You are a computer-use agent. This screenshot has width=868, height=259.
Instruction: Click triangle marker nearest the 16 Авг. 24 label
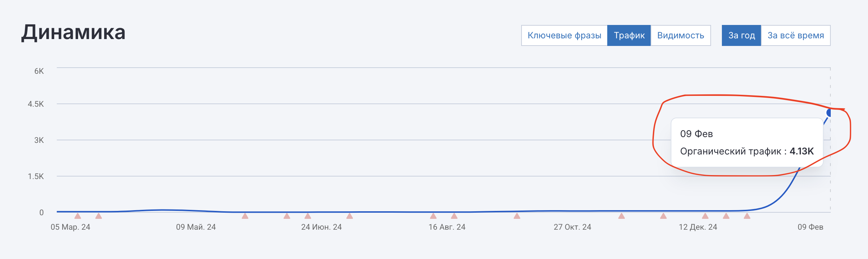coord(454,216)
